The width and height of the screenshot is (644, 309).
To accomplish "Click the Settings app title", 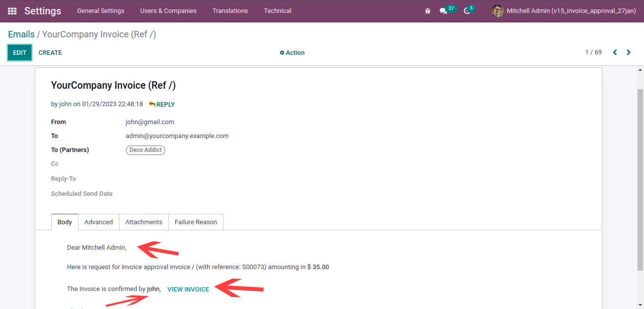I will (x=43, y=11).
